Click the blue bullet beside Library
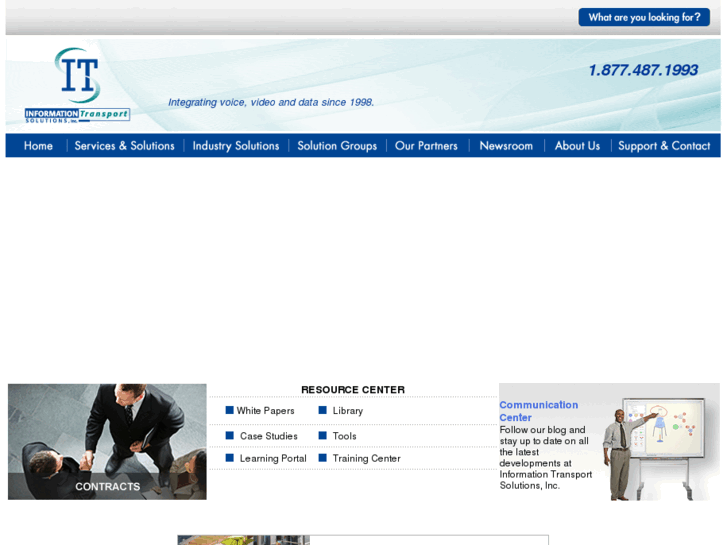 [x=323, y=410]
